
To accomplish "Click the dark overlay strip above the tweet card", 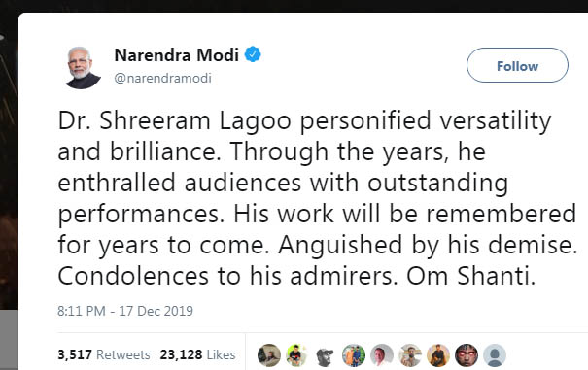I will point(294,6).
